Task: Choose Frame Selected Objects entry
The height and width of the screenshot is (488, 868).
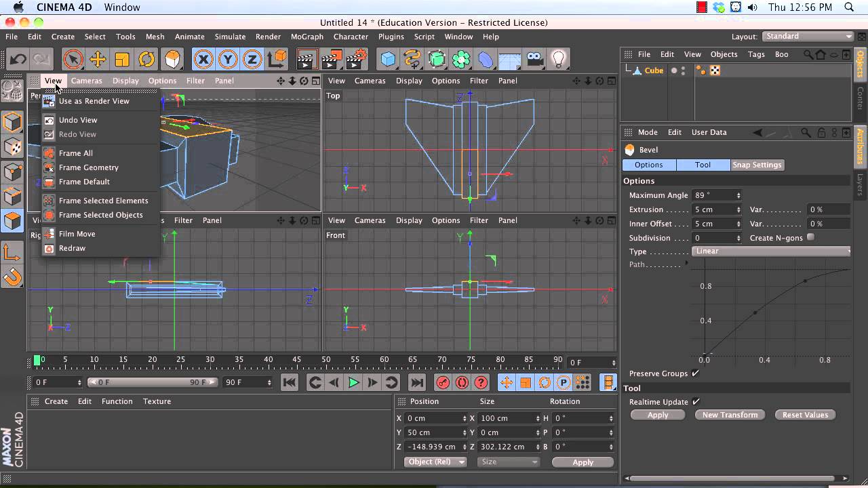Action: [x=101, y=215]
